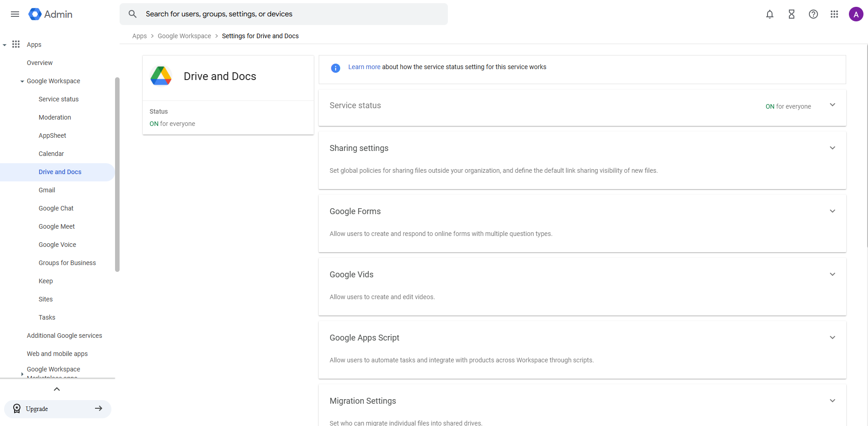The width and height of the screenshot is (868, 426).
Task: Click the search magnifier icon
Action: tap(132, 14)
